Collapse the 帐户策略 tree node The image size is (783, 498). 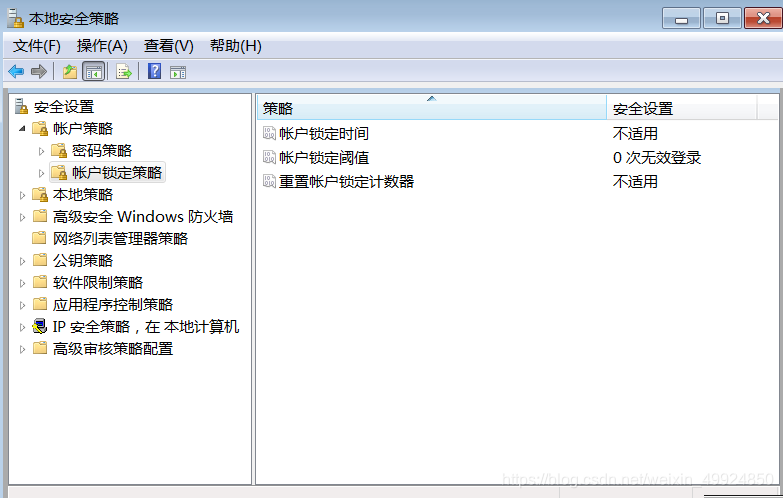[22, 128]
